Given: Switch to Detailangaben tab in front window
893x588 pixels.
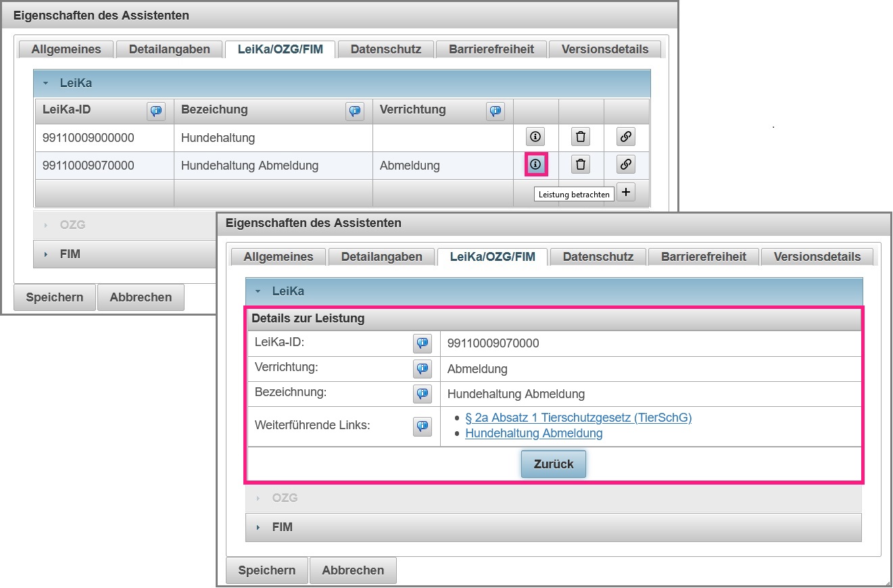Looking at the screenshot, I should pos(382,257).
